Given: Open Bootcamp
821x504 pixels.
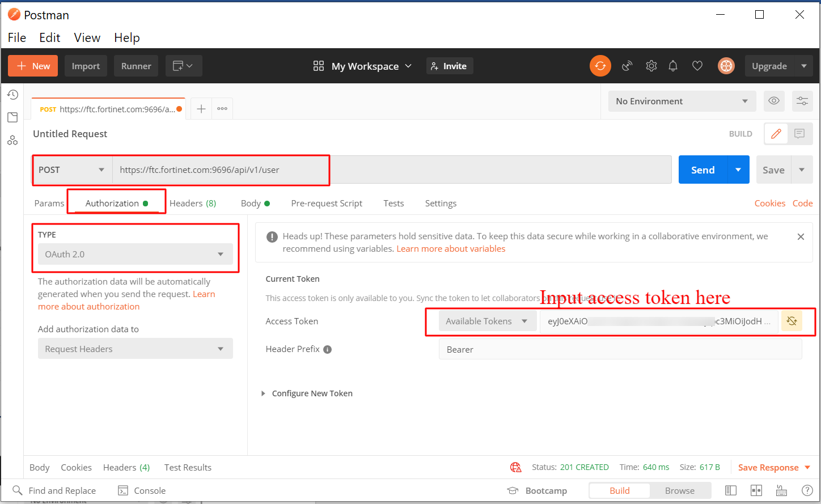Looking at the screenshot, I should 537,490.
